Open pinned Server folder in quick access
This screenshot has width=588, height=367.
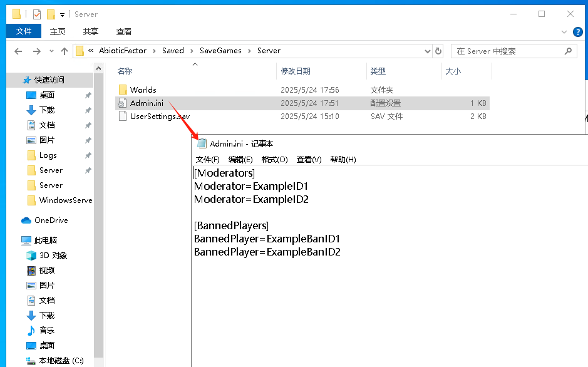coord(51,170)
